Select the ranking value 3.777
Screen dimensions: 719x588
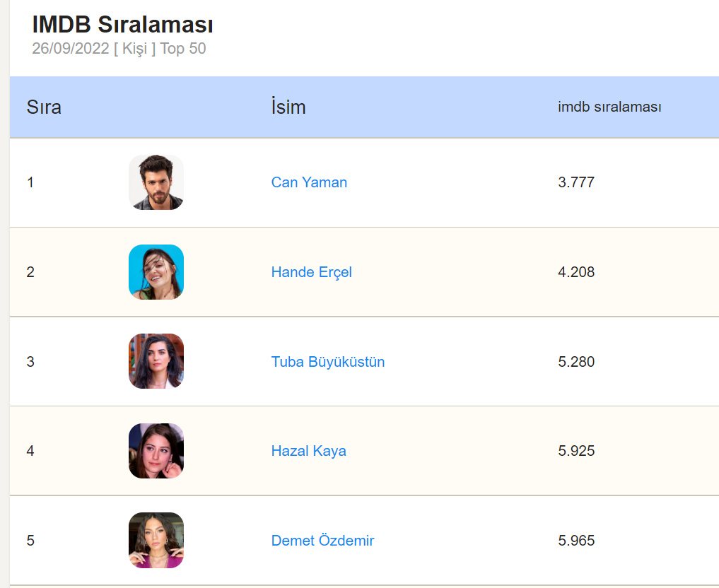[x=576, y=182]
